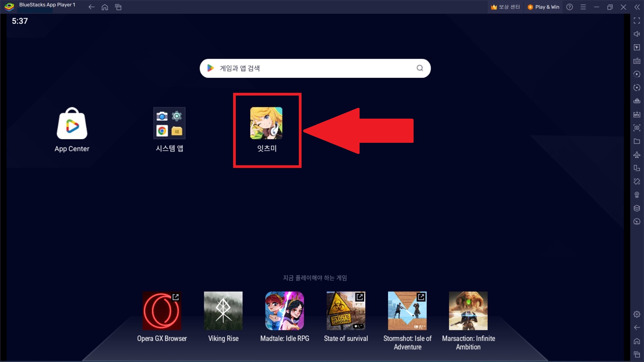Viewport: 644px width, 362px height.
Task: Open the multi-instance manager icon
Action: point(637,101)
